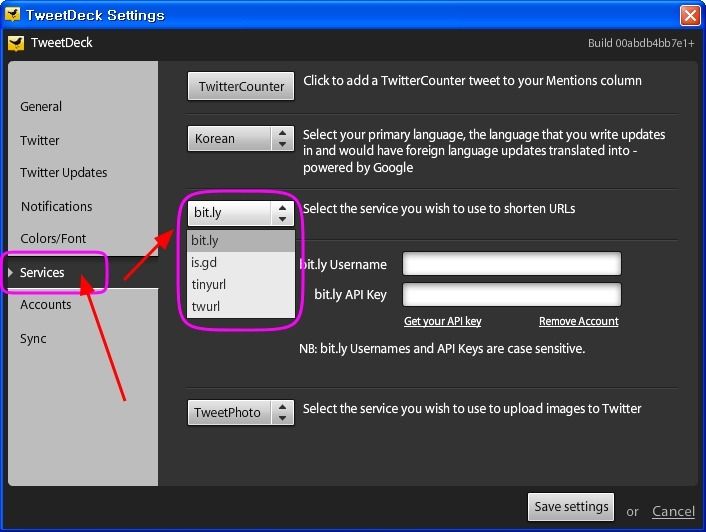Click the stepper arrows on the TweetPhoto dropdown
706x532 pixels.
click(x=282, y=412)
